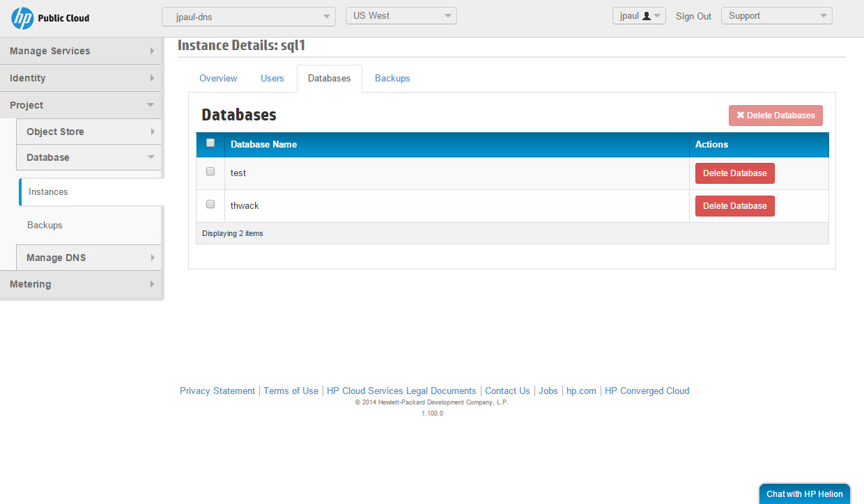Delete the thwack database
Viewport: 864px width, 504px height.
pyautogui.click(x=734, y=206)
